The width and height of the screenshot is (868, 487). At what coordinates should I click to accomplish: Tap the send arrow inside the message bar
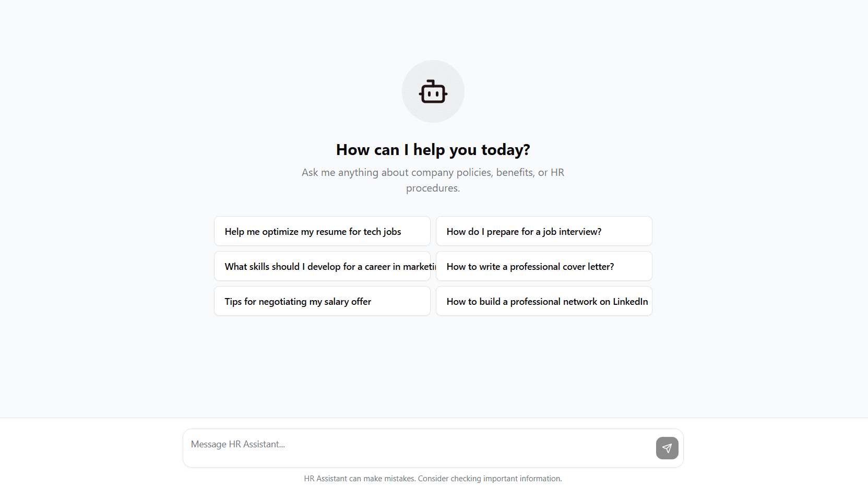[x=667, y=448]
